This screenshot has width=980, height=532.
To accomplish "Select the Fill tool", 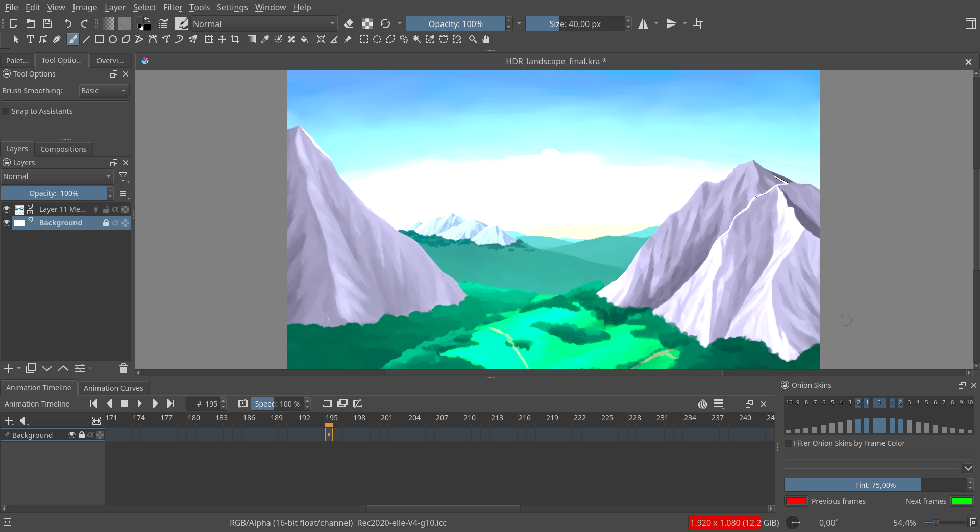I will pyautogui.click(x=305, y=39).
